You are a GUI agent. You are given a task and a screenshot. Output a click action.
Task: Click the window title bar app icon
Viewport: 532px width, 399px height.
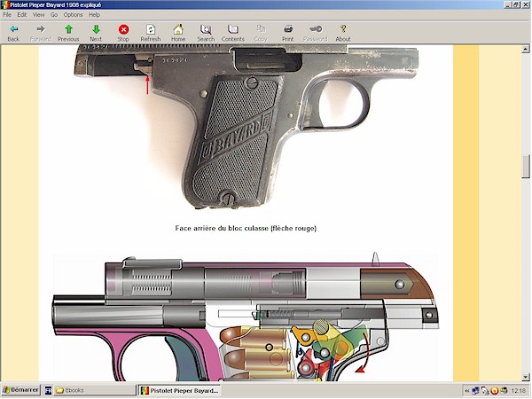click(x=5, y=4)
